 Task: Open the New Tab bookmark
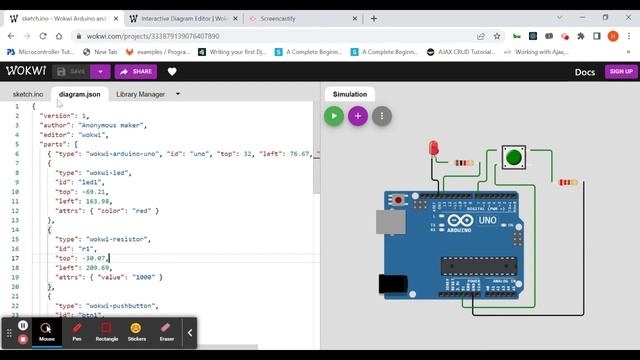pos(100,52)
